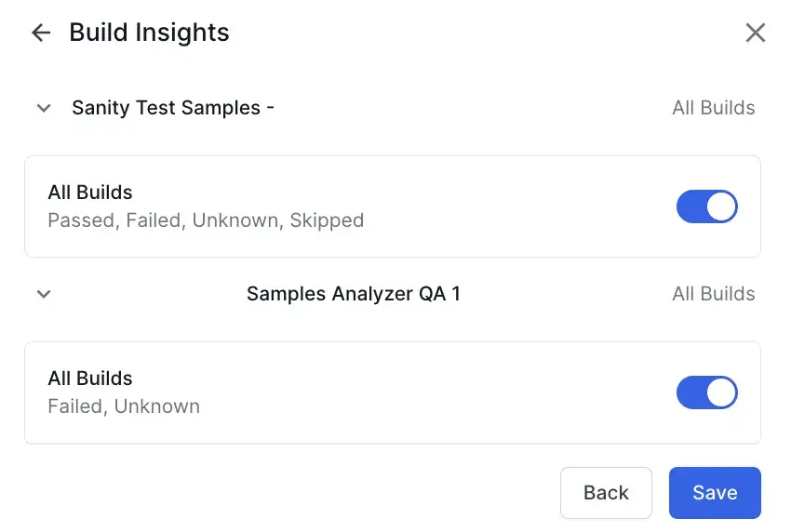This screenshot has width=791, height=532.
Task: Select All Builds summary right of Samples Analyzer QA 1
Action: click(x=713, y=294)
